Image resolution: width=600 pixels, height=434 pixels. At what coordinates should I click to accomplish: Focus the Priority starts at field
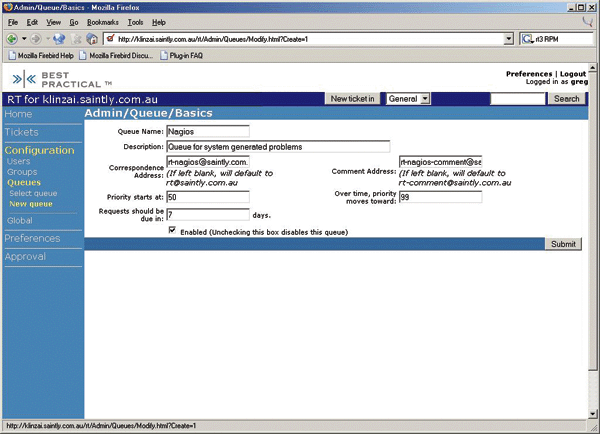click(207, 197)
